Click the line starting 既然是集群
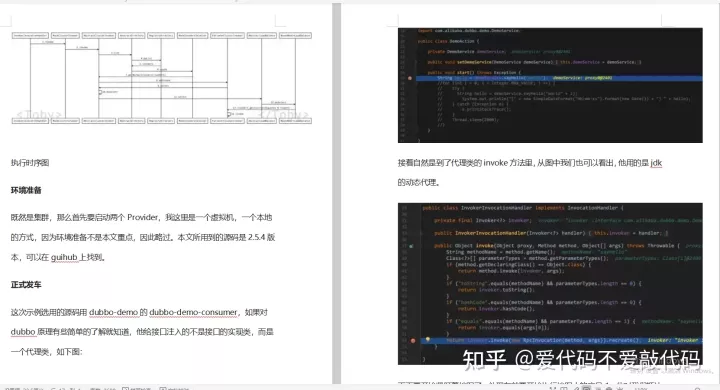The image size is (720, 390). pos(141,217)
